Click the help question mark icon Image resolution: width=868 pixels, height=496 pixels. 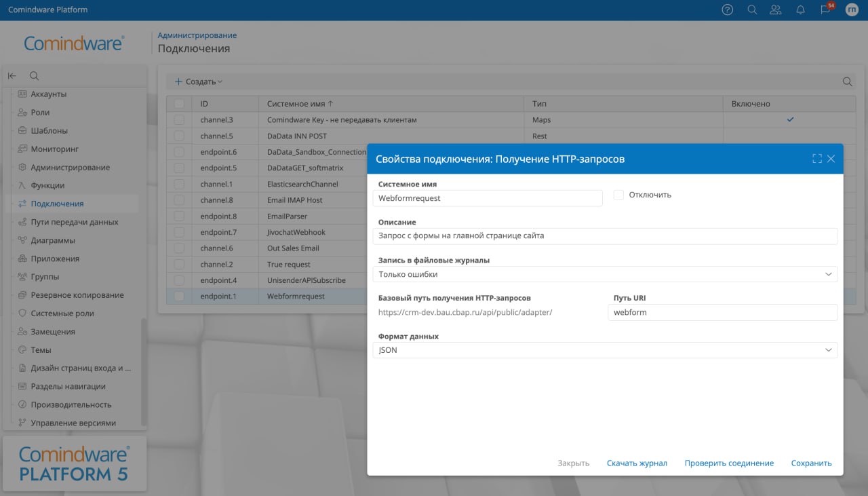(727, 9)
